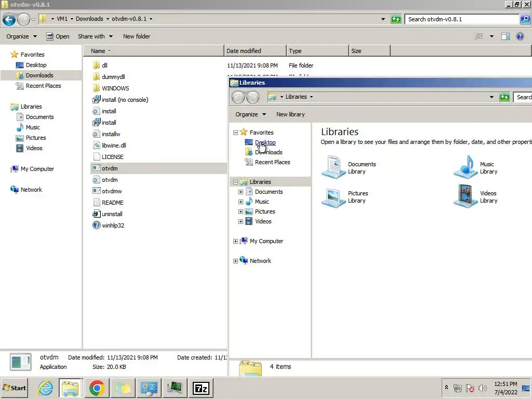The width and height of the screenshot is (532, 399).
Task: Open view options dropdown arrow
Action: [491, 36]
